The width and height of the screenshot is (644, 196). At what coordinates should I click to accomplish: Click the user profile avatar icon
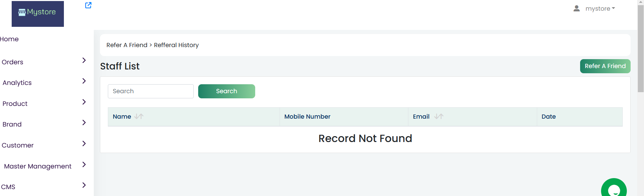[x=577, y=8]
